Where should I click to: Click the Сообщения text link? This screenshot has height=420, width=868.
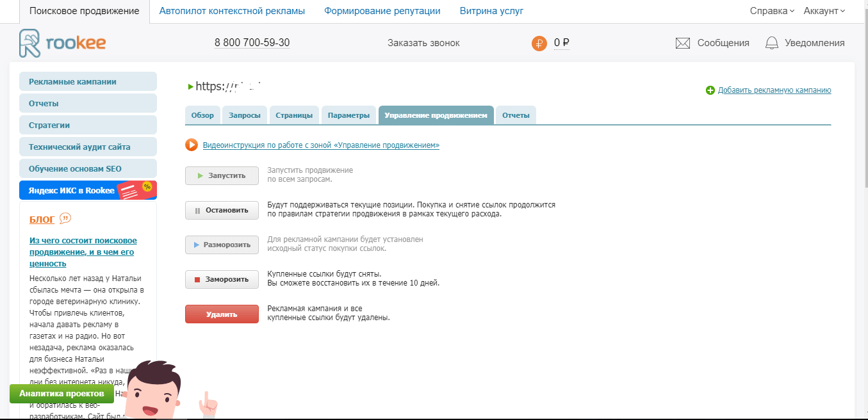click(x=723, y=43)
